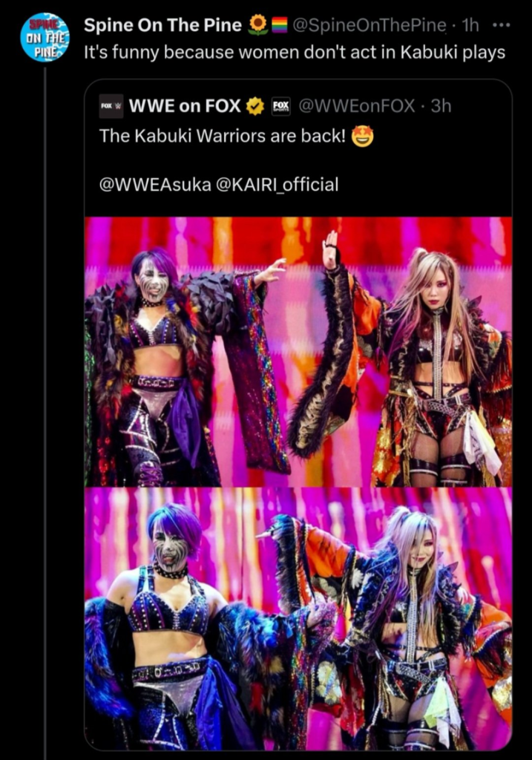Open Spine On The Pine profile avatar
The image size is (532, 760).
[45, 38]
